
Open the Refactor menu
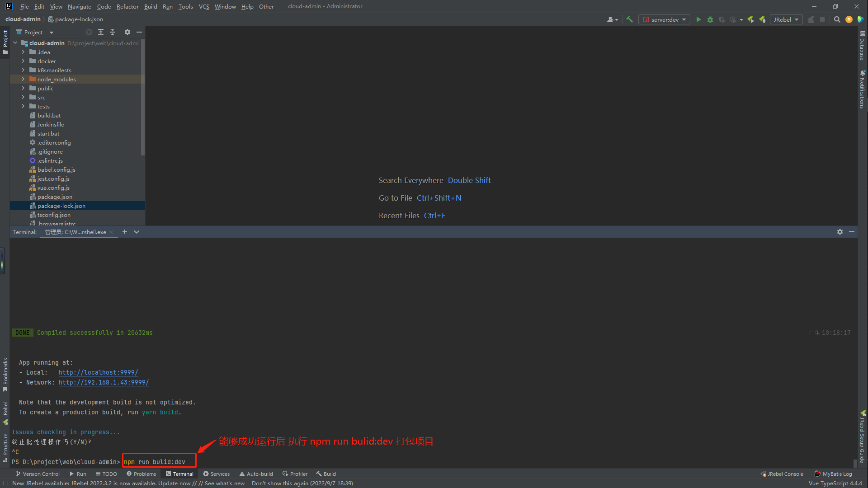pos(127,6)
